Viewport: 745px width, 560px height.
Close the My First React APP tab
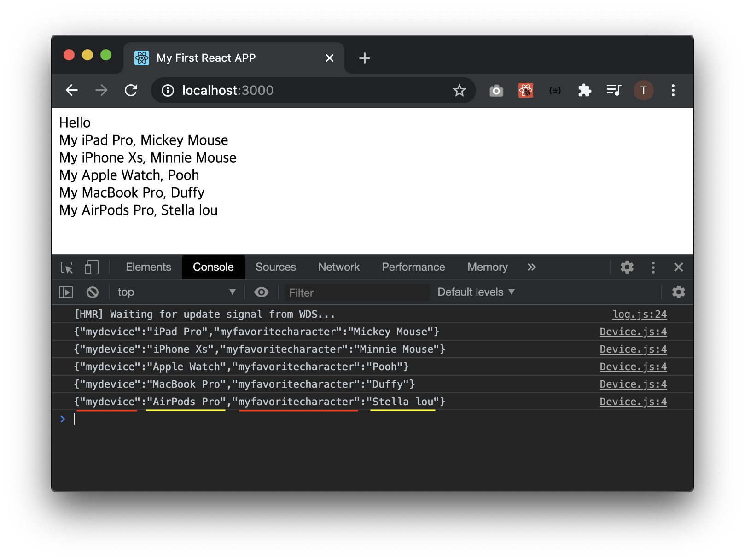329,58
